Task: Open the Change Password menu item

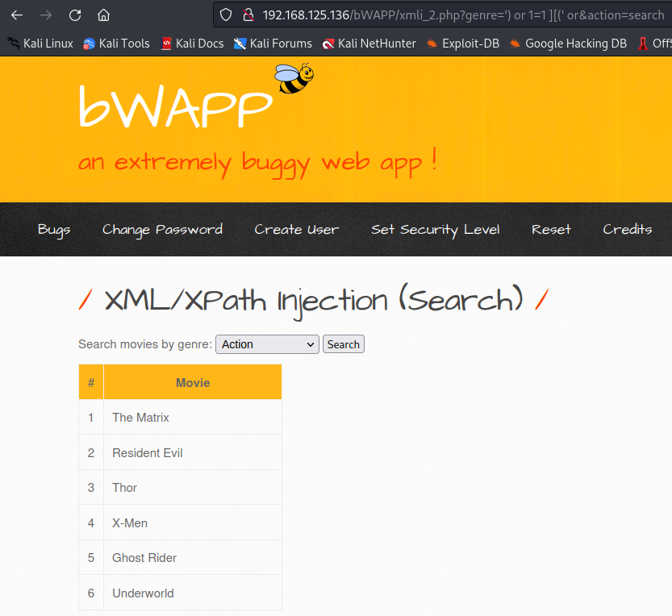Action: click(162, 230)
